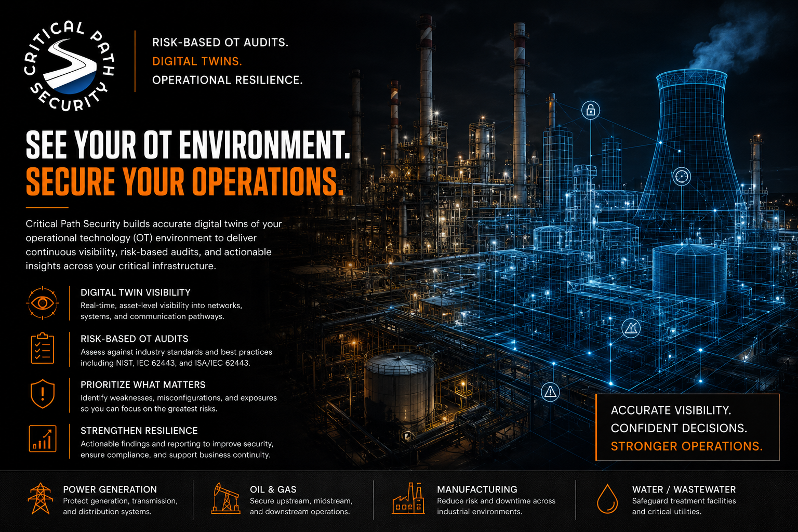Select the clipboard checklist icon for OT audits
798x532 pixels.
coord(42,348)
